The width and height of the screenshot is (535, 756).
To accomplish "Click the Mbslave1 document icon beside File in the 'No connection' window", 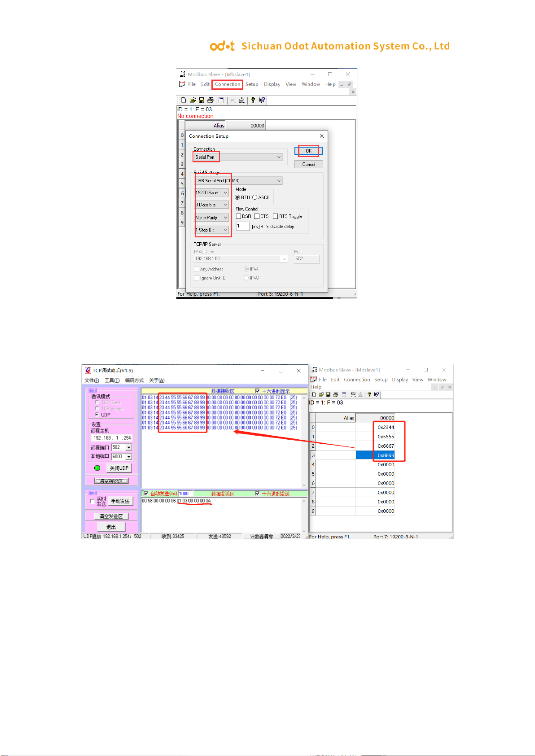I will point(182,84).
